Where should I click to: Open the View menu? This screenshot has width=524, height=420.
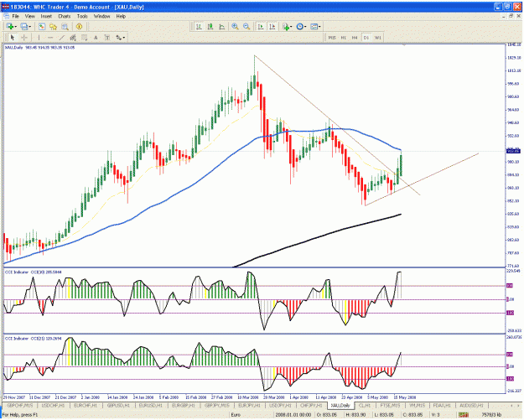[x=29, y=16]
